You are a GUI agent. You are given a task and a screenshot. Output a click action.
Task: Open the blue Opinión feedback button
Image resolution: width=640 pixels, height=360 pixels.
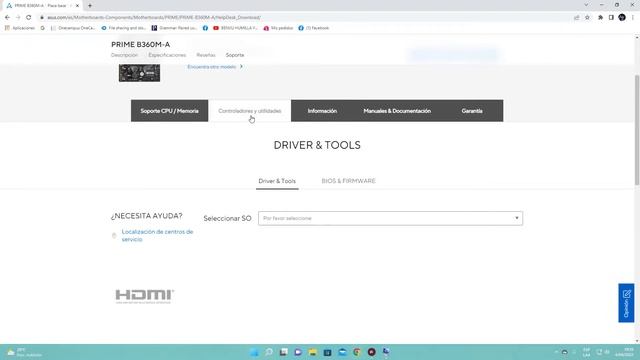tap(626, 303)
